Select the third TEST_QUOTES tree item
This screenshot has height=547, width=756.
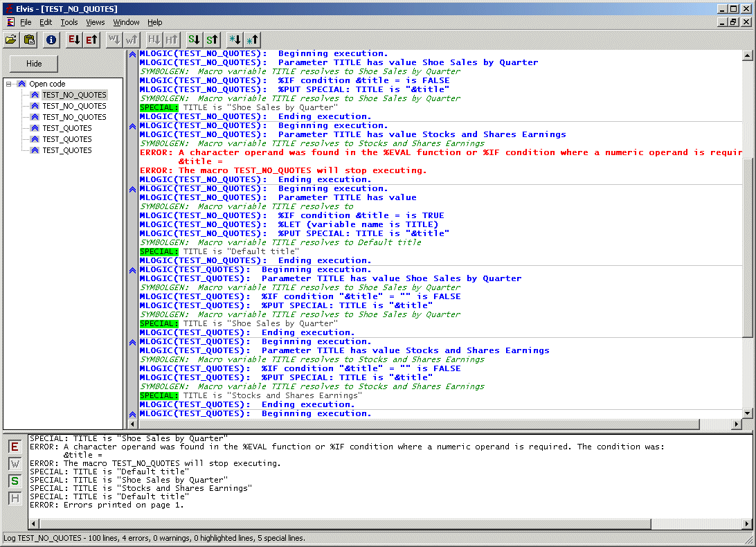point(67,150)
